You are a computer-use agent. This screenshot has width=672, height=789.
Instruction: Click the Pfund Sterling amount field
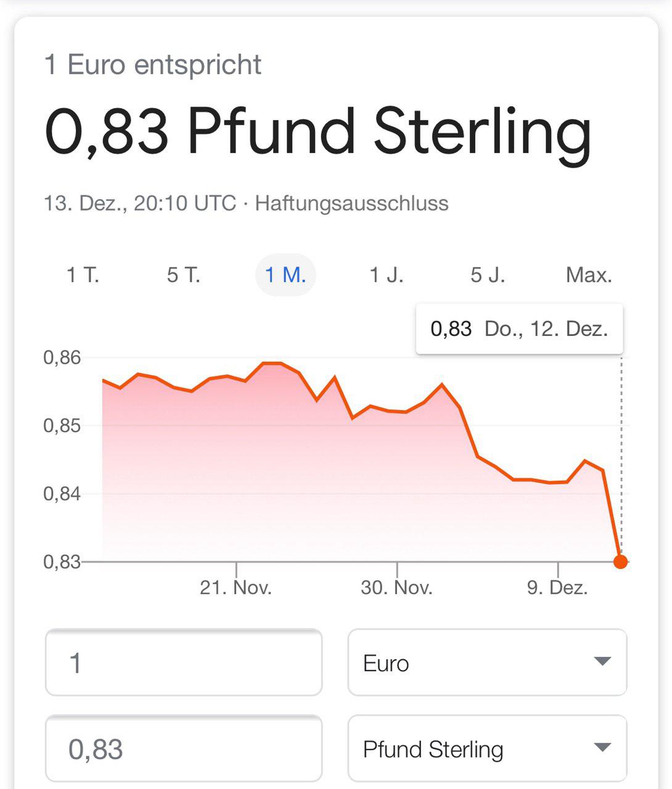pyautogui.click(x=184, y=749)
